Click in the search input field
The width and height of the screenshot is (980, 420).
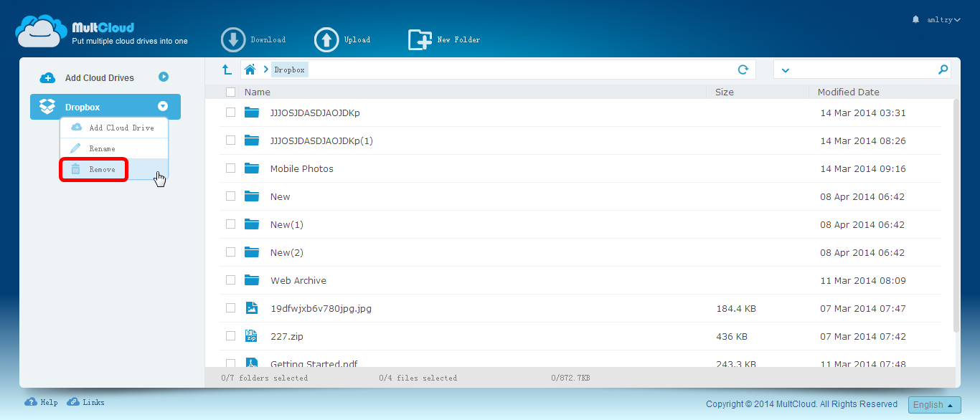click(863, 70)
